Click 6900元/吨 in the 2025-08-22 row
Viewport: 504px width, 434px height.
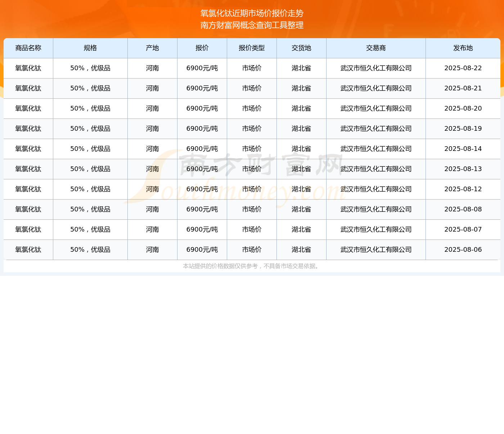tap(202, 68)
